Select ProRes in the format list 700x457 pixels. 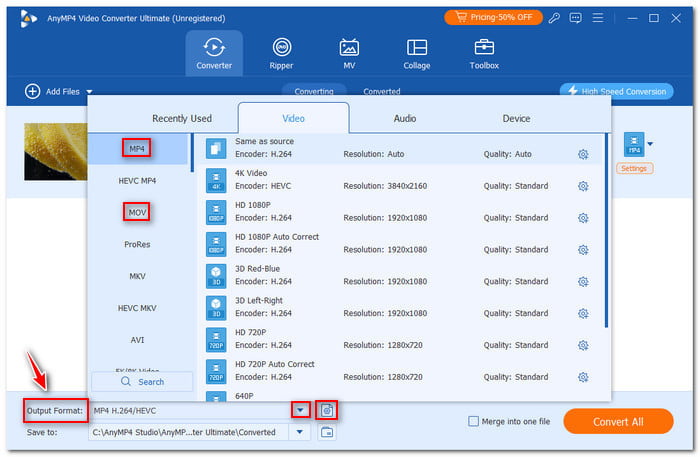(x=137, y=245)
